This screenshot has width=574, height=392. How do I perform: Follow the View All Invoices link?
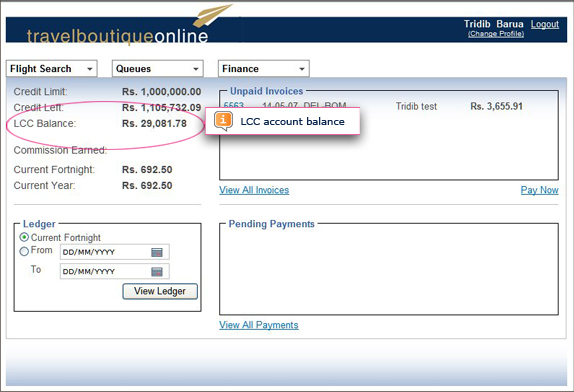click(254, 190)
